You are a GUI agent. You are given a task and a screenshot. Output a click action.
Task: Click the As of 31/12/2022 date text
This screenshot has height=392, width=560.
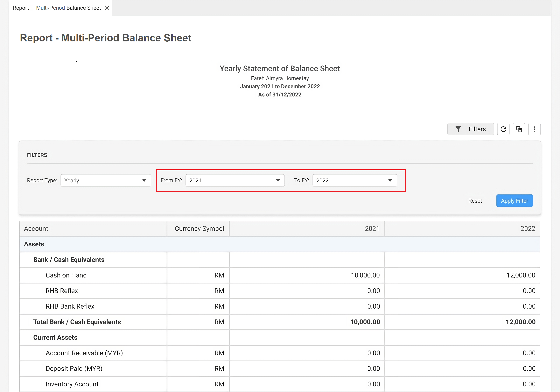point(280,95)
